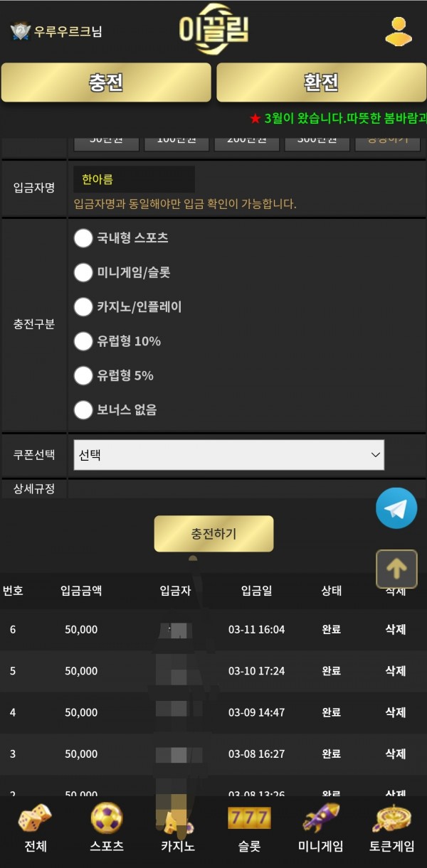Viewport: 427px width, 868px height.
Task: Open the 슬롯 777 icon
Action: tap(249, 818)
